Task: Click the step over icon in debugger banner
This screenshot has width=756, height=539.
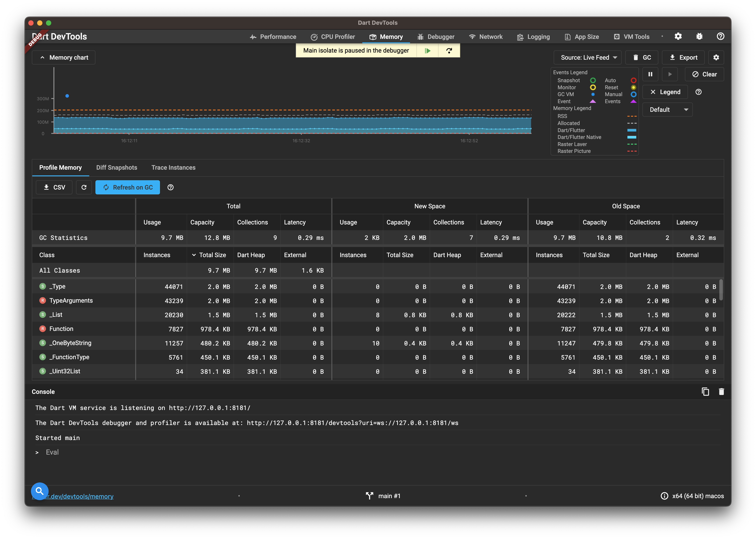Action: pos(449,51)
